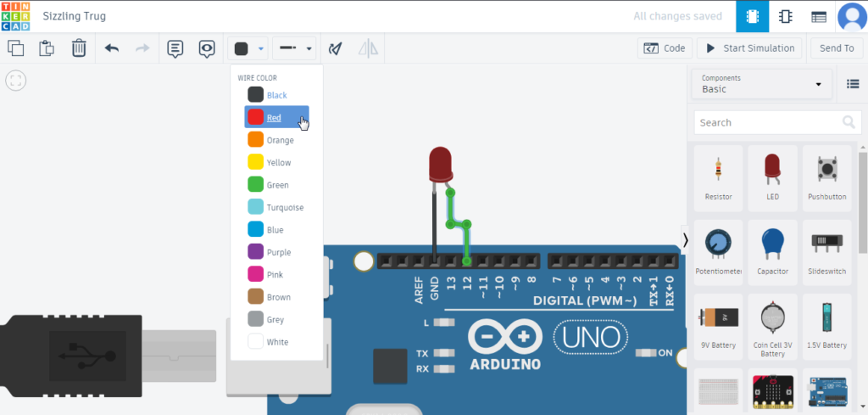This screenshot has width=868, height=415.
Task: Toggle notes visibility eye icon
Action: (x=207, y=48)
